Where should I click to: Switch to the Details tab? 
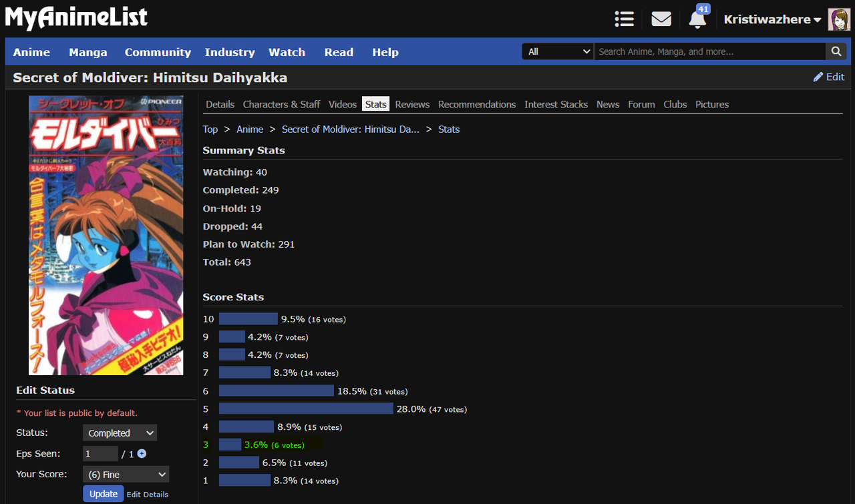click(220, 104)
